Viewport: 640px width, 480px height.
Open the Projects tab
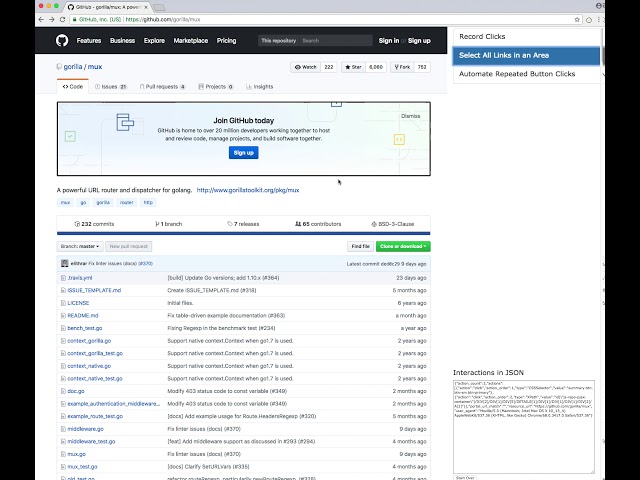[216, 87]
